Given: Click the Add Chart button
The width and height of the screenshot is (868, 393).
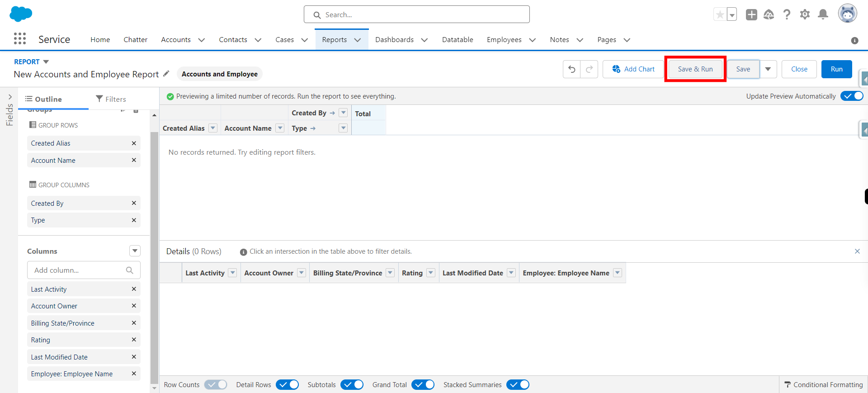Looking at the screenshot, I should [633, 69].
